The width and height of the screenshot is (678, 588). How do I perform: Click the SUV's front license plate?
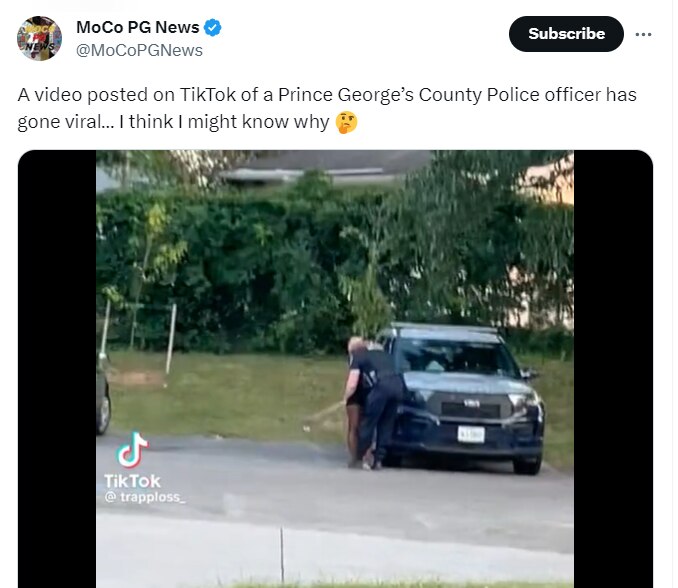tap(471, 435)
